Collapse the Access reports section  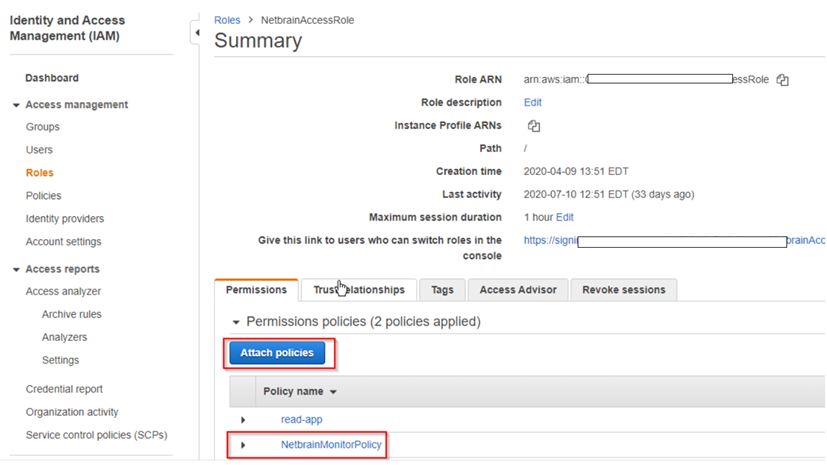pos(16,269)
